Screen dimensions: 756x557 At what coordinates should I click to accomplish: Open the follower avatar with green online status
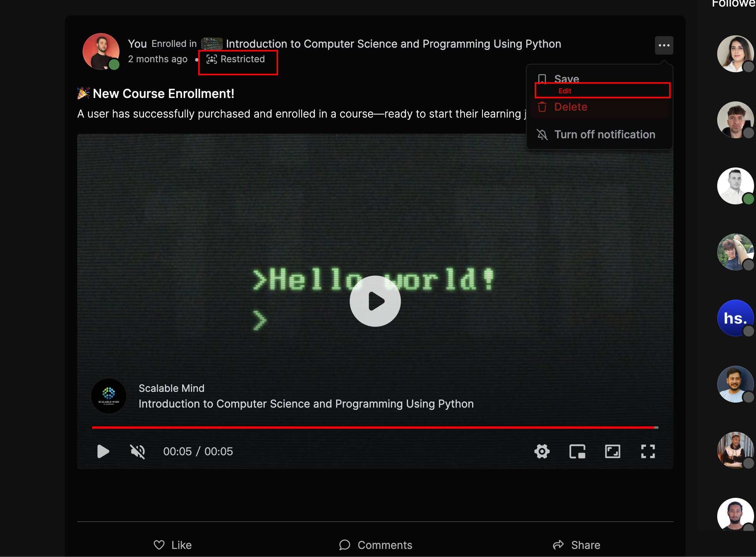point(735,186)
